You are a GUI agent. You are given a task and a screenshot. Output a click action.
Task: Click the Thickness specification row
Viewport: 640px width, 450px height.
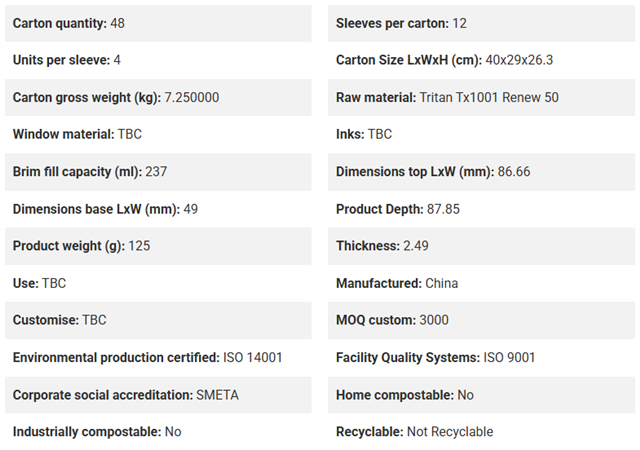[x=481, y=246]
